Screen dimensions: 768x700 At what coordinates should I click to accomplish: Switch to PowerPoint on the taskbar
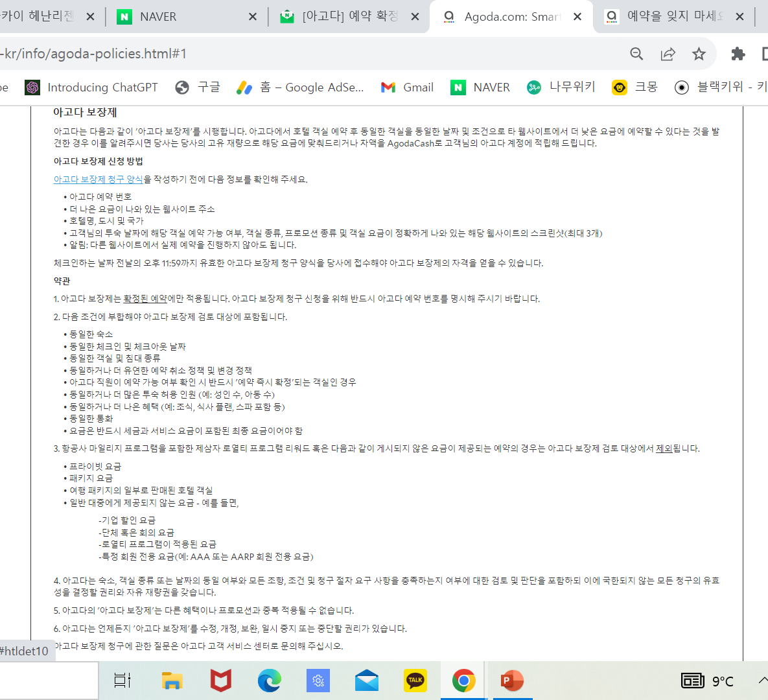click(x=512, y=681)
